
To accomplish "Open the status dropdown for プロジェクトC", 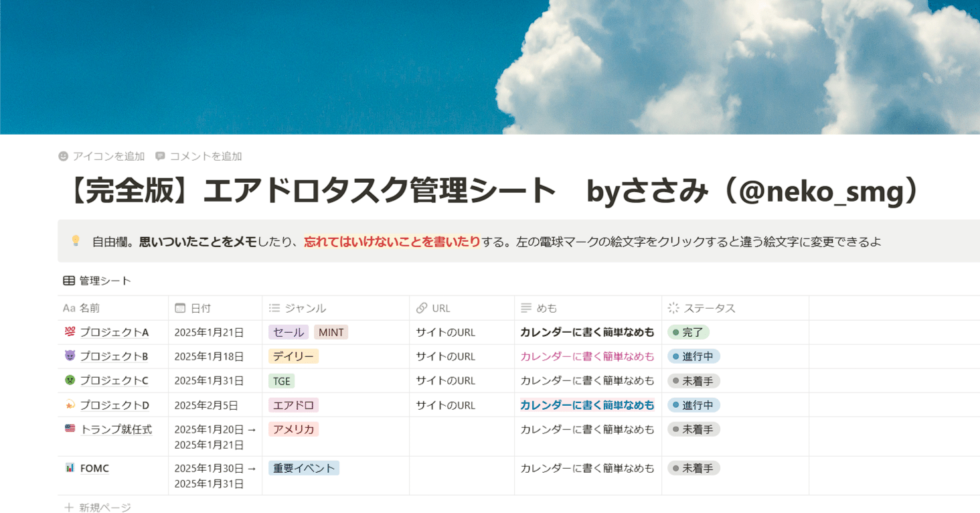I will point(693,380).
